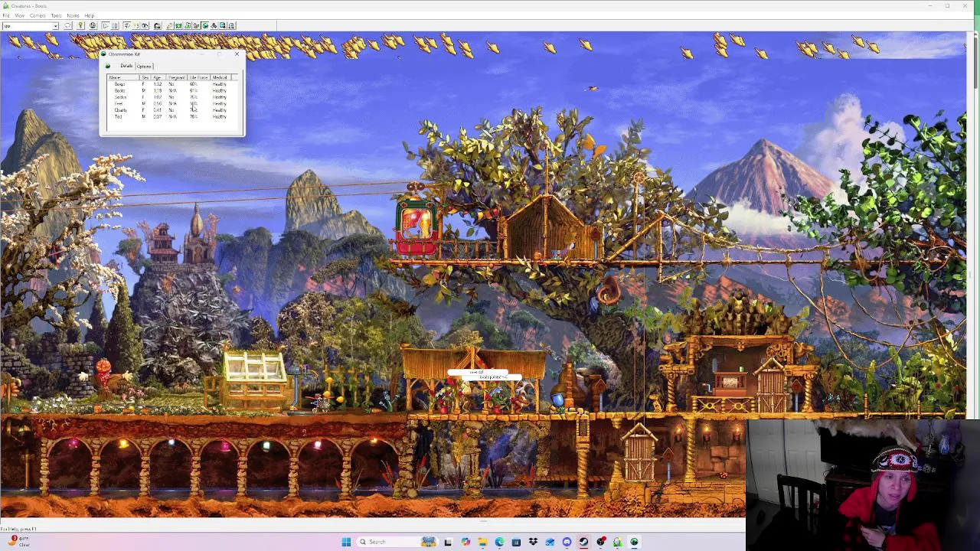Click the speech bubble toolbar icon
The image size is (980, 551).
tap(67, 26)
